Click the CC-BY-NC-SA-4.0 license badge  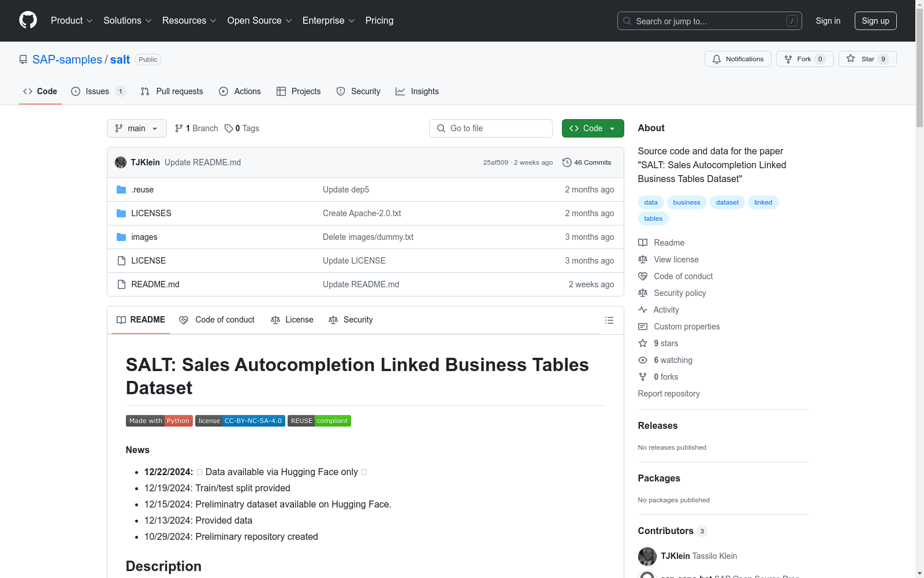(240, 421)
